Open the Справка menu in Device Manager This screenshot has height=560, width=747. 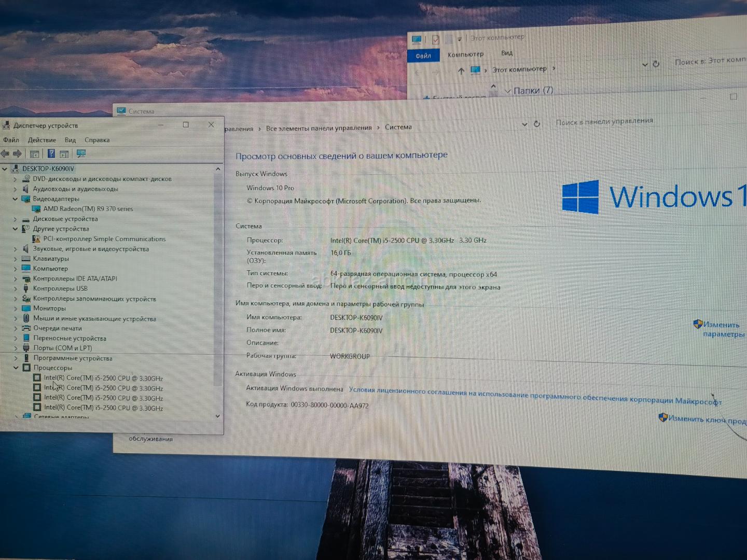pyautogui.click(x=97, y=140)
